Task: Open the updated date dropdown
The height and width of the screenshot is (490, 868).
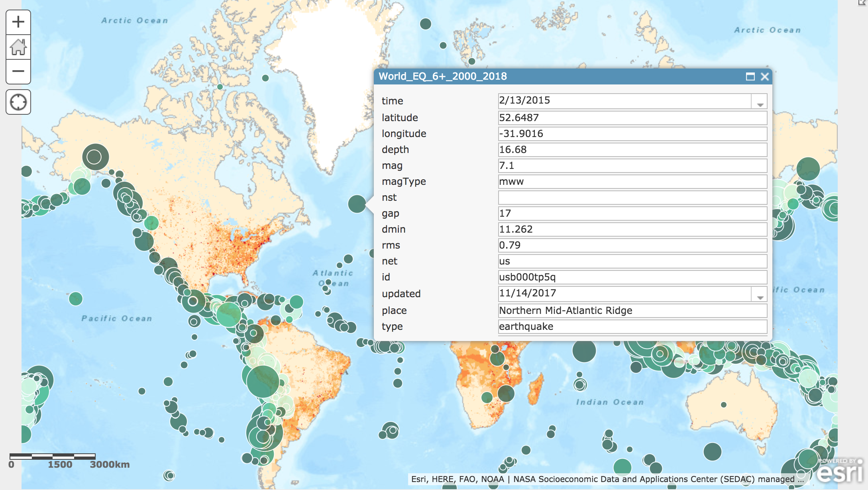Action: [760, 294]
